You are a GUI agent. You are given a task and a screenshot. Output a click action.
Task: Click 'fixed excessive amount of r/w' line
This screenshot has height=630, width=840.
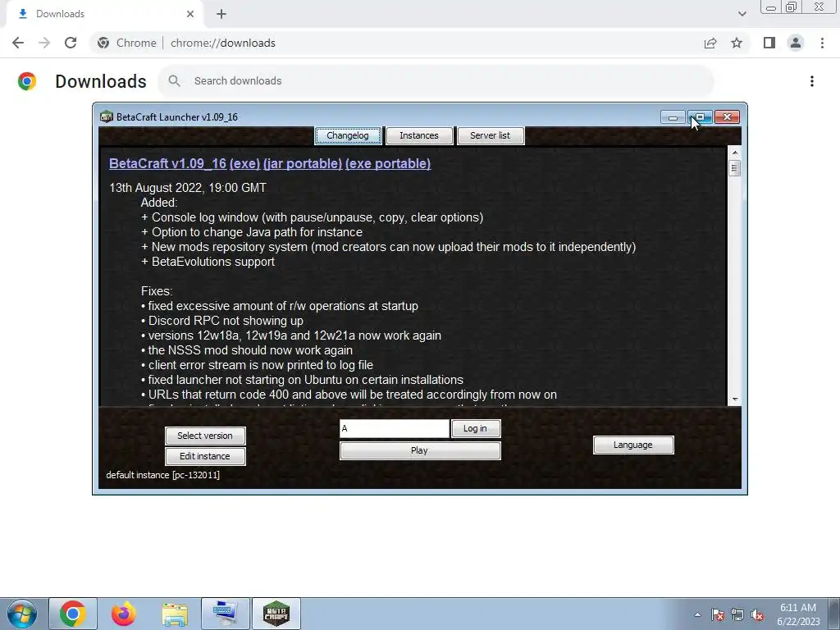coord(280,307)
